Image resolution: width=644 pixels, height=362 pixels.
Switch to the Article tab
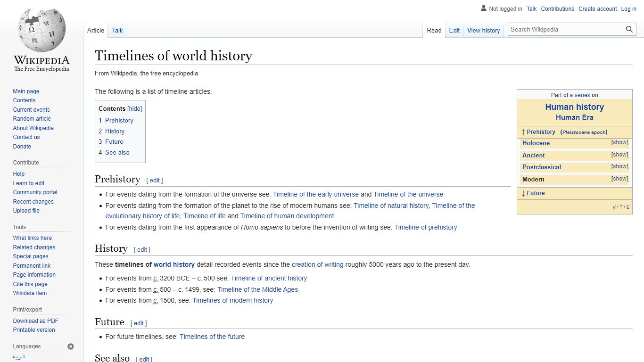[96, 30]
